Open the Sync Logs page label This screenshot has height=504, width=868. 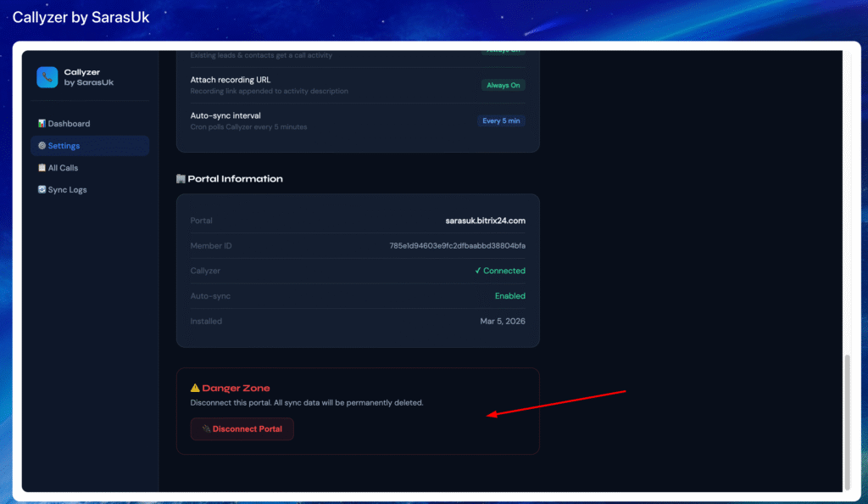tap(67, 190)
